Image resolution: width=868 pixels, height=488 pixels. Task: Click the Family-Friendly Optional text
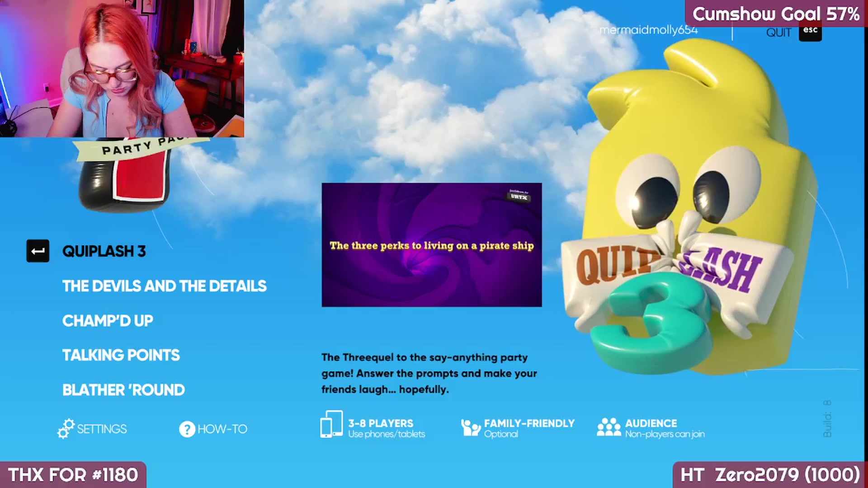click(529, 428)
